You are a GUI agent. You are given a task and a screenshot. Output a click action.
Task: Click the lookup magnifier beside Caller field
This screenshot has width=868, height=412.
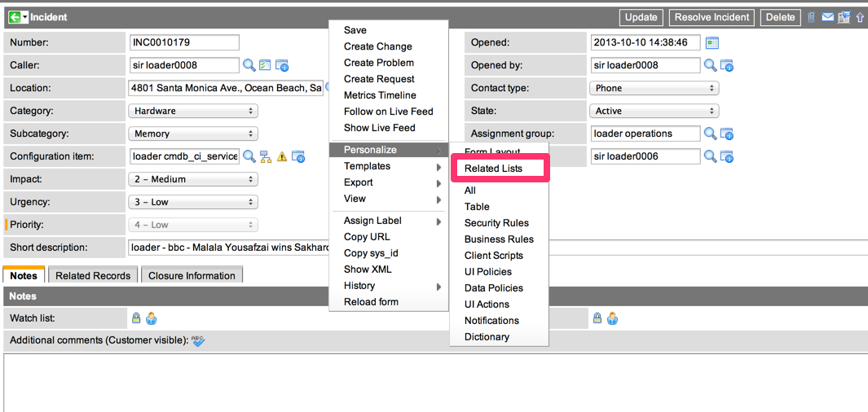pos(249,65)
